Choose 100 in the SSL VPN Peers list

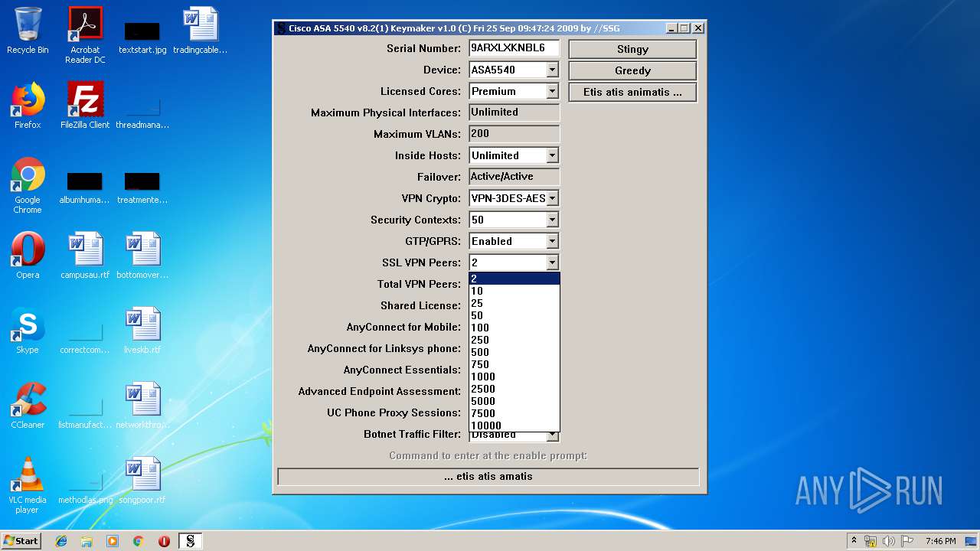click(514, 328)
